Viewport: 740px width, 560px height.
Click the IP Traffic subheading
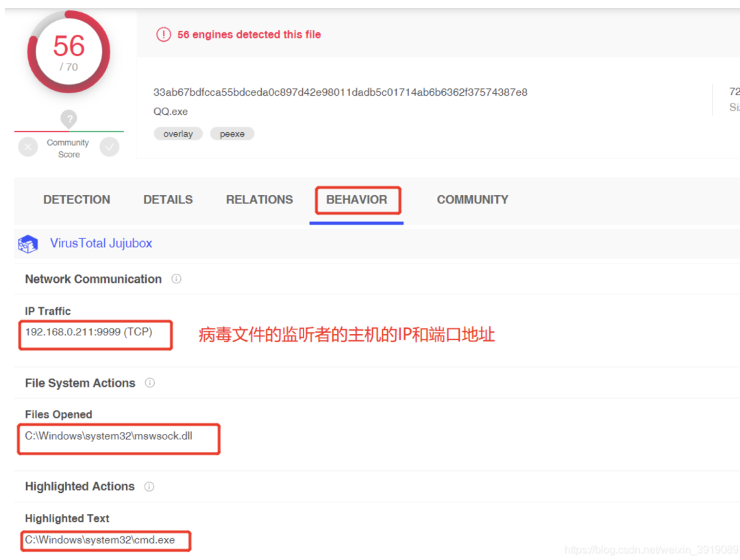tap(48, 311)
